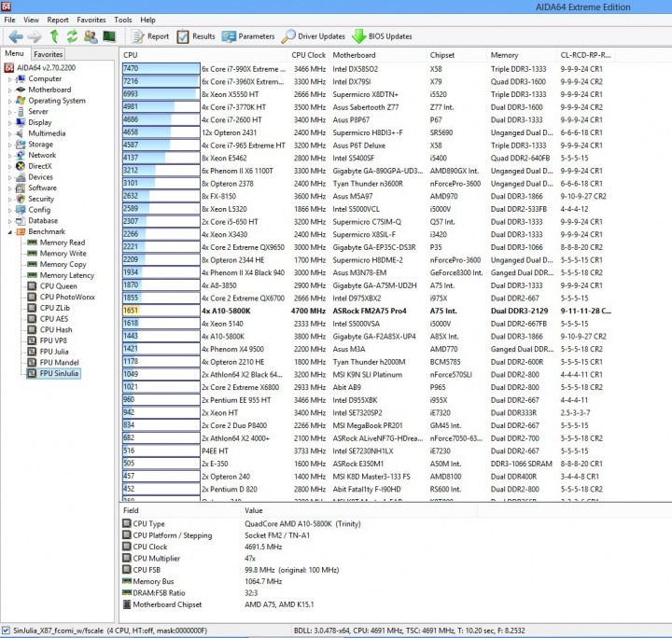The height and width of the screenshot is (638, 672).
Task: Switch to the Menu tab
Action: pos(14,53)
